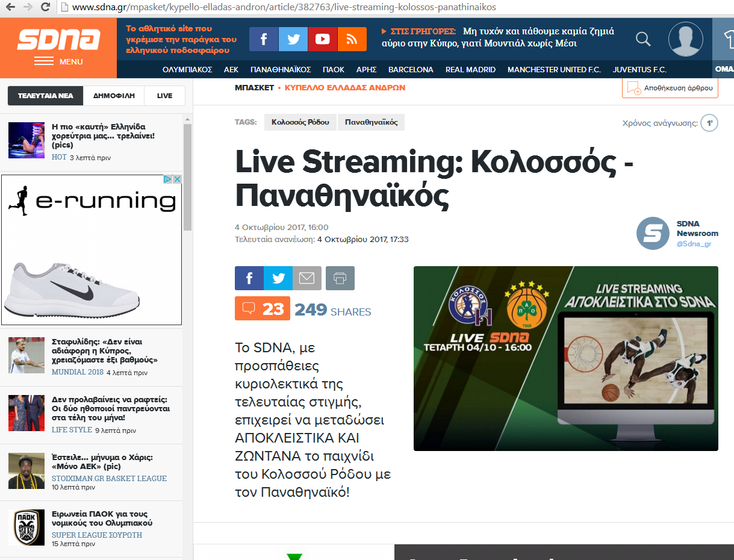Click the browser address bar URL

(283, 7)
